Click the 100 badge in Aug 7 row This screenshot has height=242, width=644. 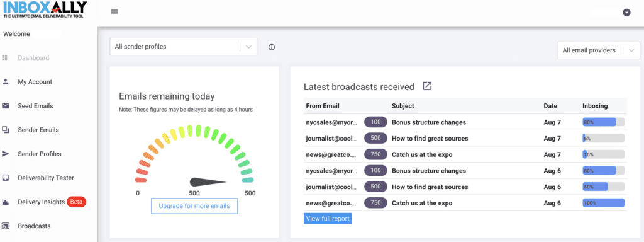(376, 122)
